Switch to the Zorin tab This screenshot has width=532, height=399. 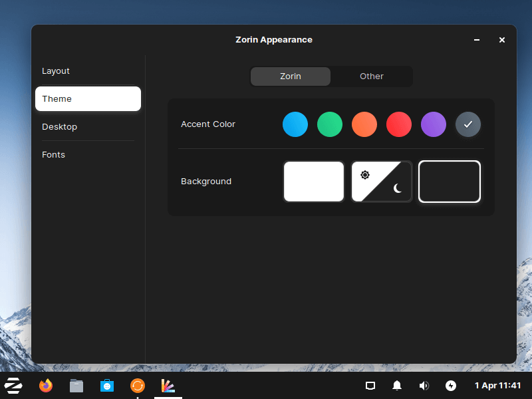click(291, 76)
